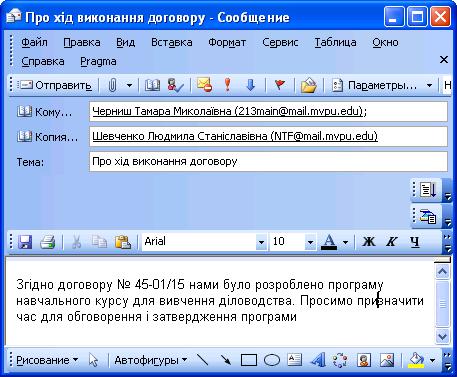The height and width of the screenshot is (377, 457).
Task: Insert diagram or organization chart icon
Action: [340, 360]
